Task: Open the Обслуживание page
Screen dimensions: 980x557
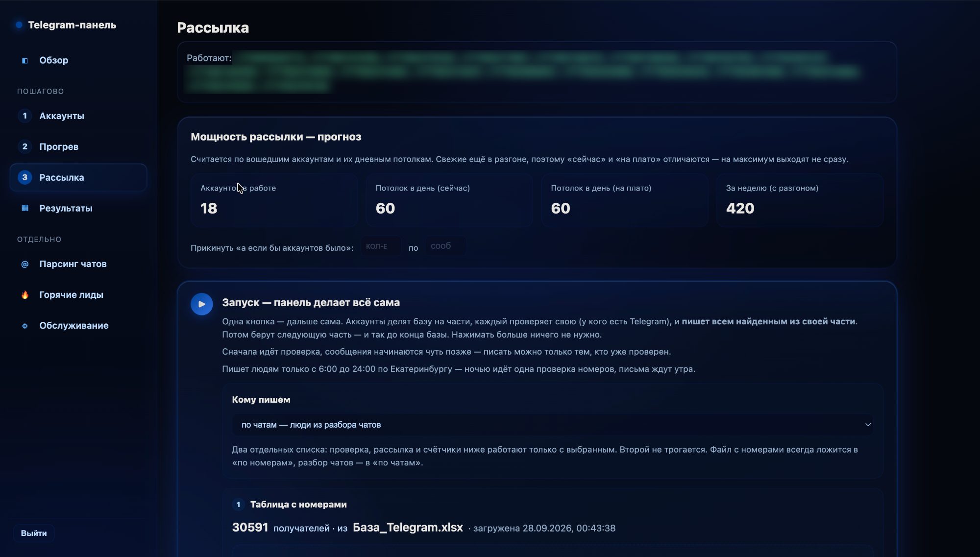Action: 78,326
